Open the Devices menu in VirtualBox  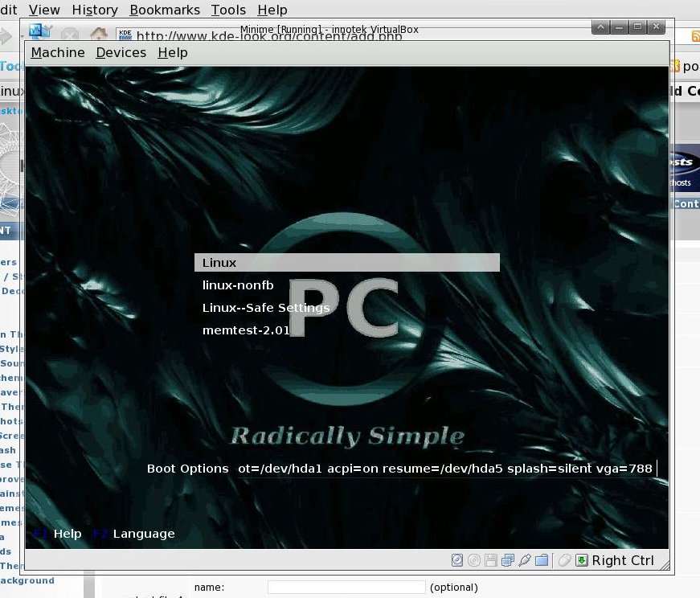(121, 53)
